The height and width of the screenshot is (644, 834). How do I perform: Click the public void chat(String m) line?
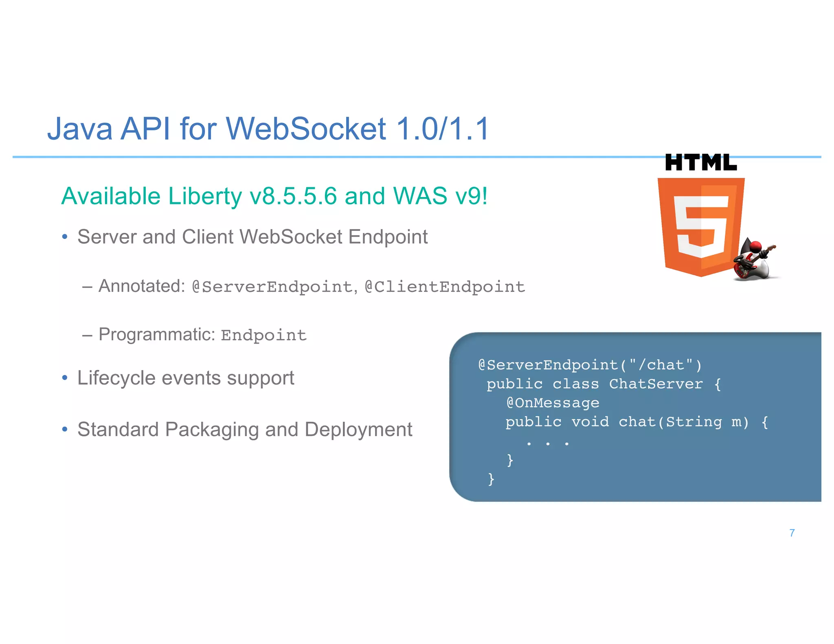(636, 422)
